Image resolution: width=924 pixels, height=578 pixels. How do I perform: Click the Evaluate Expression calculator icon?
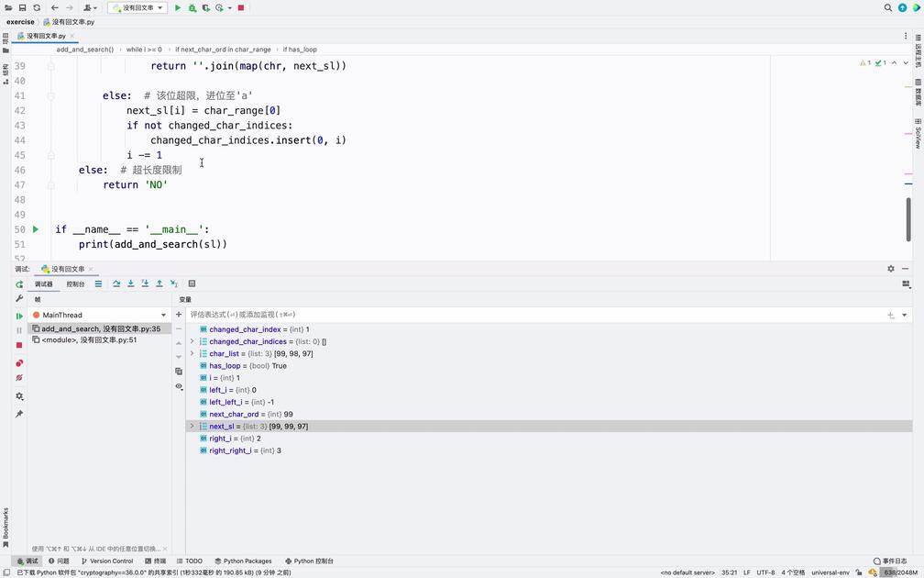[192, 283]
